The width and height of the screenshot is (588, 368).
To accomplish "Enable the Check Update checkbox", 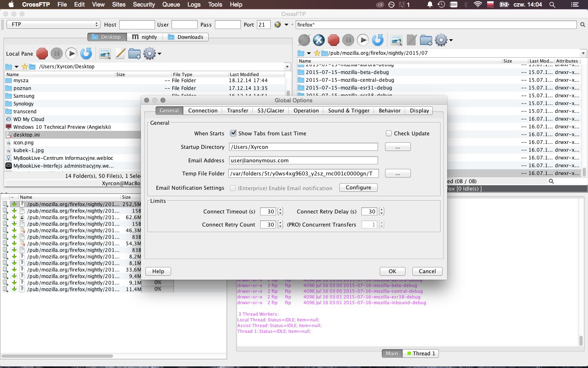I will pyautogui.click(x=389, y=133).
